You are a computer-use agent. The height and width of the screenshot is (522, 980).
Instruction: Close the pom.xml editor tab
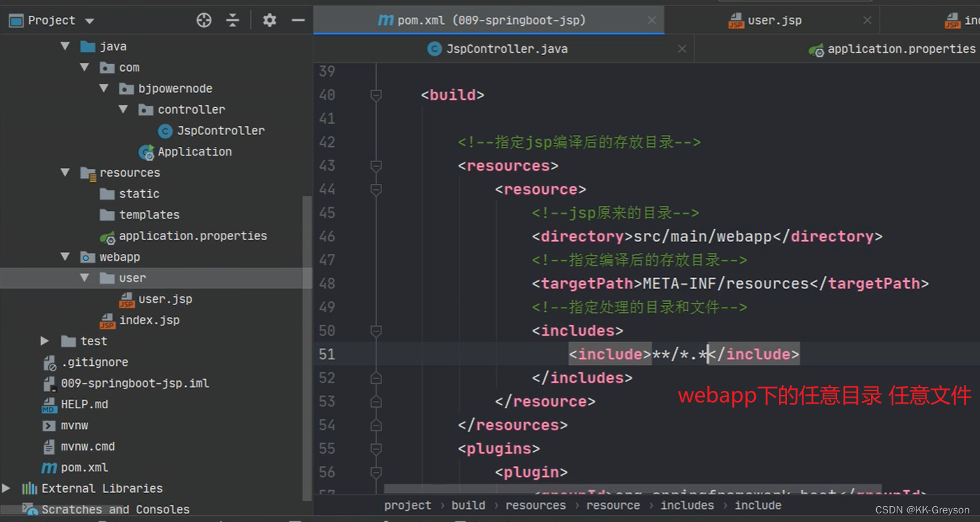pyautogui.click(x=651, y=21)
